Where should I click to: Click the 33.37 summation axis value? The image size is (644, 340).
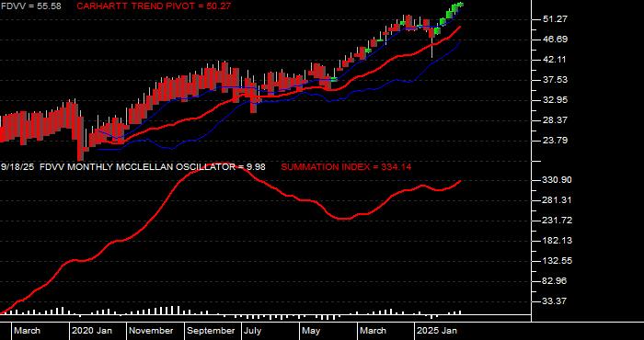click(x=556, y=301)
